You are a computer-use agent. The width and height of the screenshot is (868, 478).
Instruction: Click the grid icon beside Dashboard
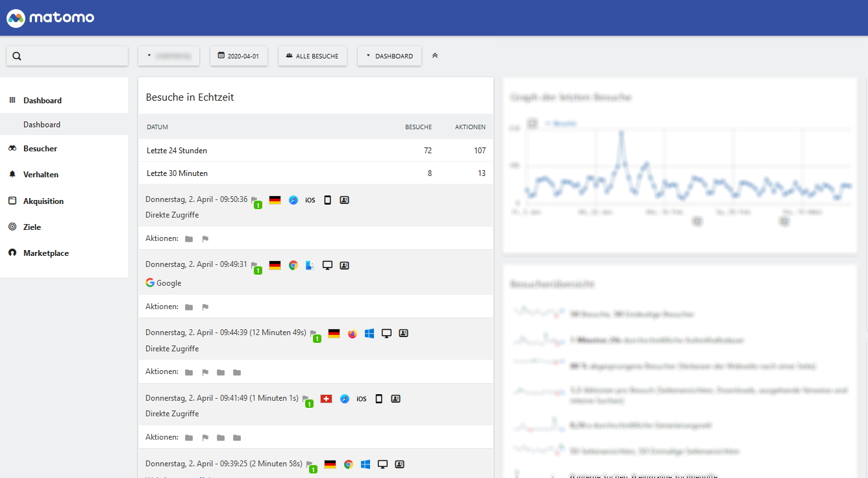pos(12,100)
